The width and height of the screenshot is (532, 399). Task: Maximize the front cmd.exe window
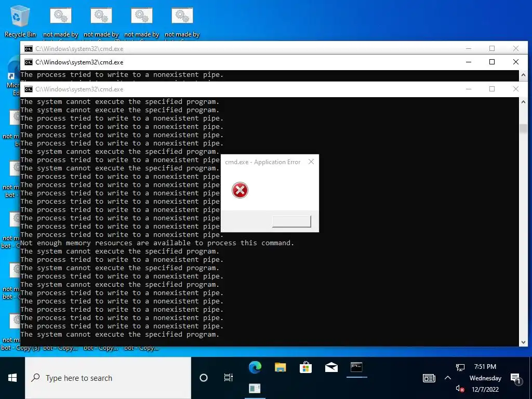pos(492,89)
